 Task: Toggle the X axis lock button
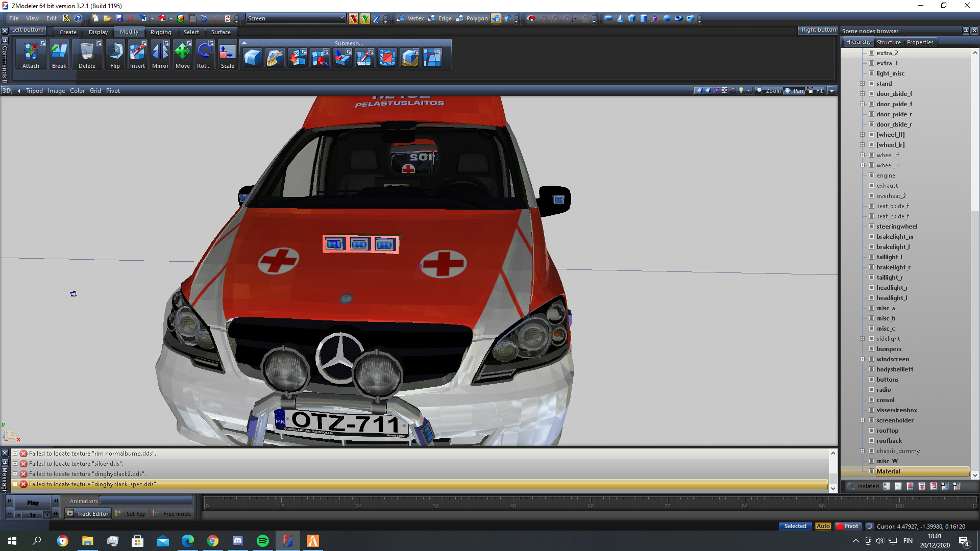[353, 18]
